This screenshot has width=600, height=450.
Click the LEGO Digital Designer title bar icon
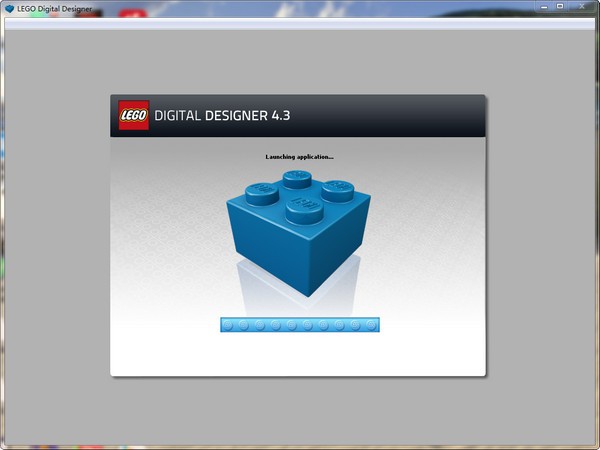coord(9,9)
